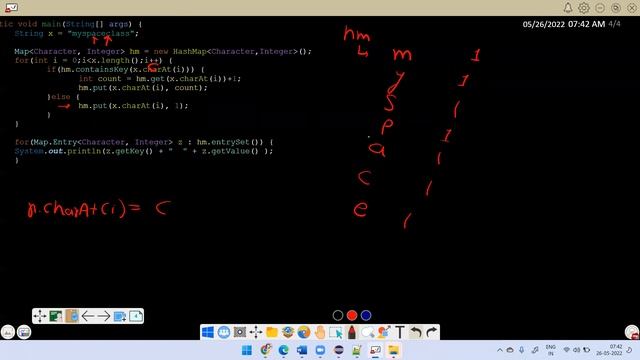
Task: Click the floating record button at bottom right
Action: [632, 332]
